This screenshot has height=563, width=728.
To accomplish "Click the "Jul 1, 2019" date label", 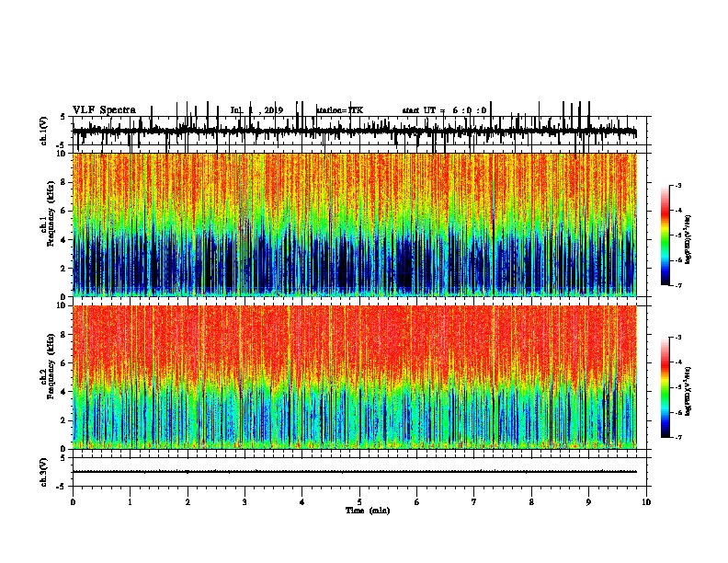I will (256, 110).
